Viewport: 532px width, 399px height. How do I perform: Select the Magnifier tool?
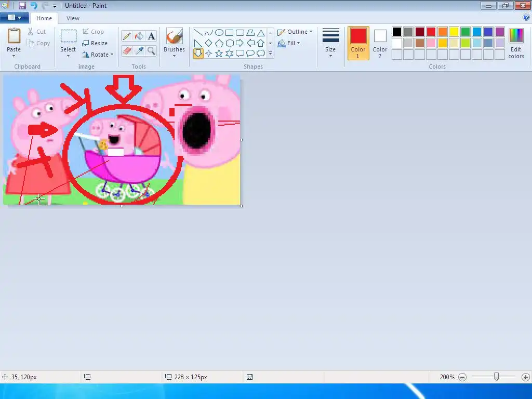tap(151, 51)
